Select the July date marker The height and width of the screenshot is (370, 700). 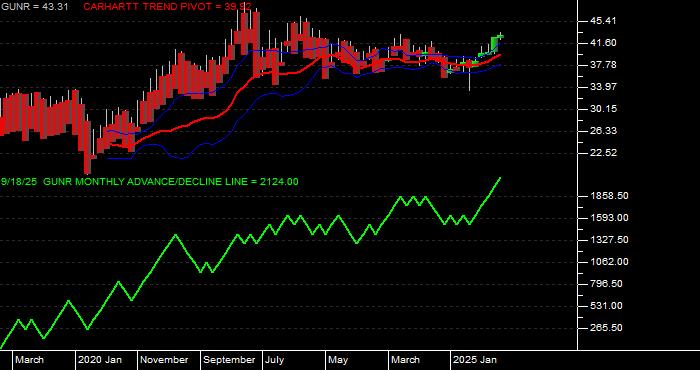tap(275, 360)
